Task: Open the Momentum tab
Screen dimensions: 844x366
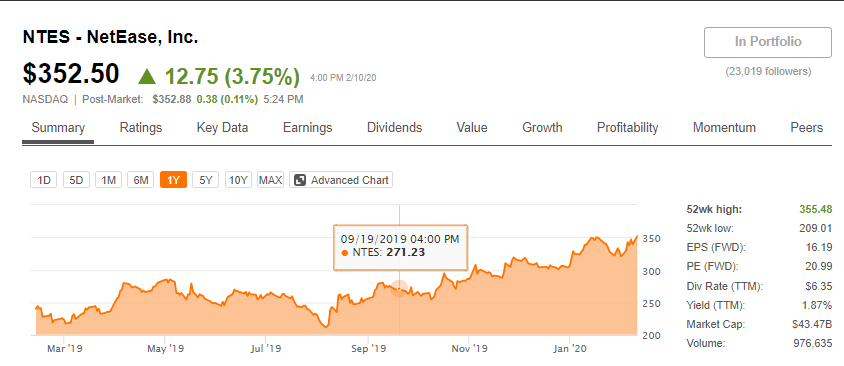Action: (x=724, y=128)
